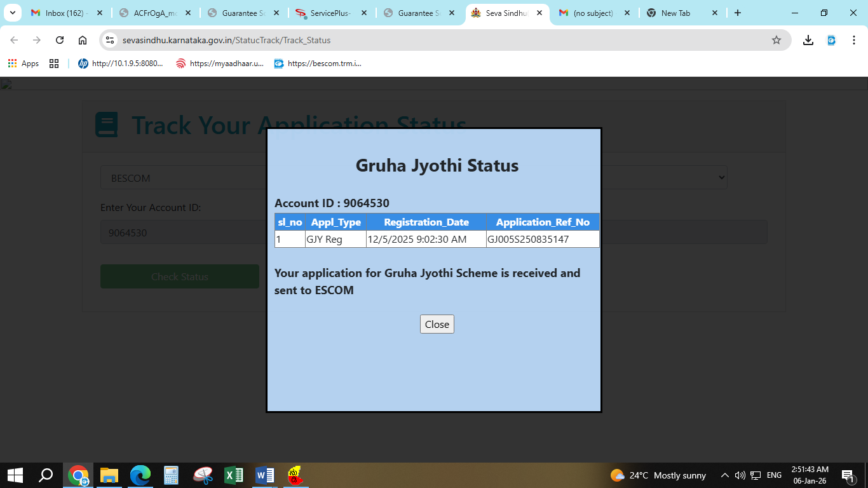The image size is (868, 488).
Task: Open the browser downloads icon
Action: click(808, 40)
